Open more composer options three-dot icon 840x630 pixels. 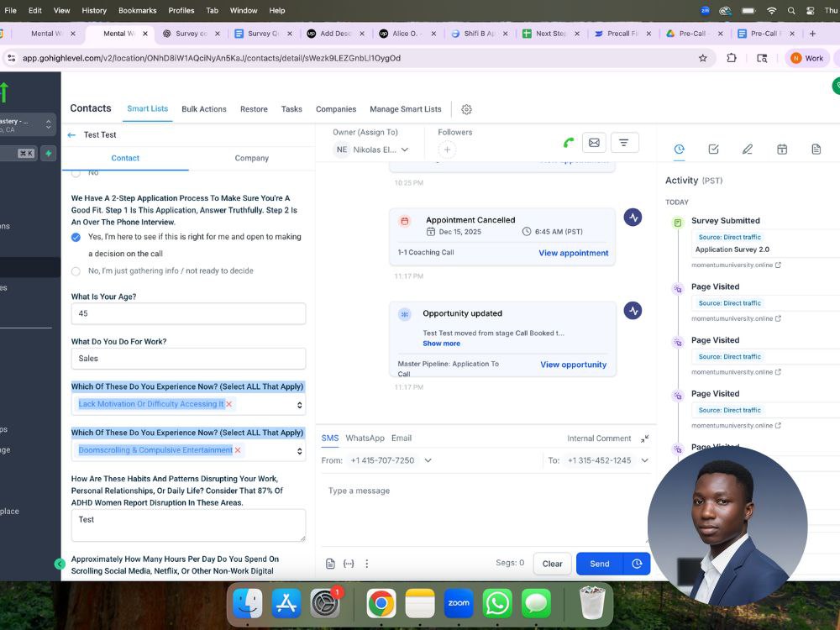coord(367,564)
